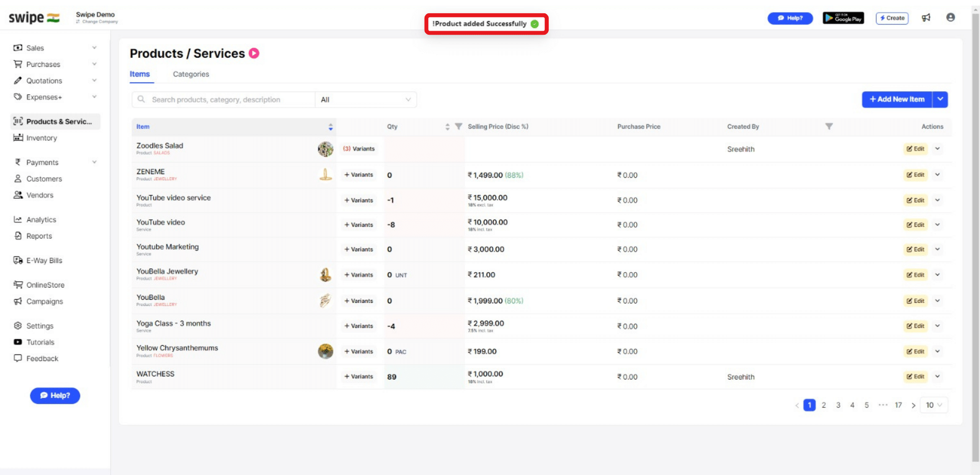Expand the Add New Item split-button arrow
Image resolution: width=980 pixels, height=475 pixels.
(941, 99)
